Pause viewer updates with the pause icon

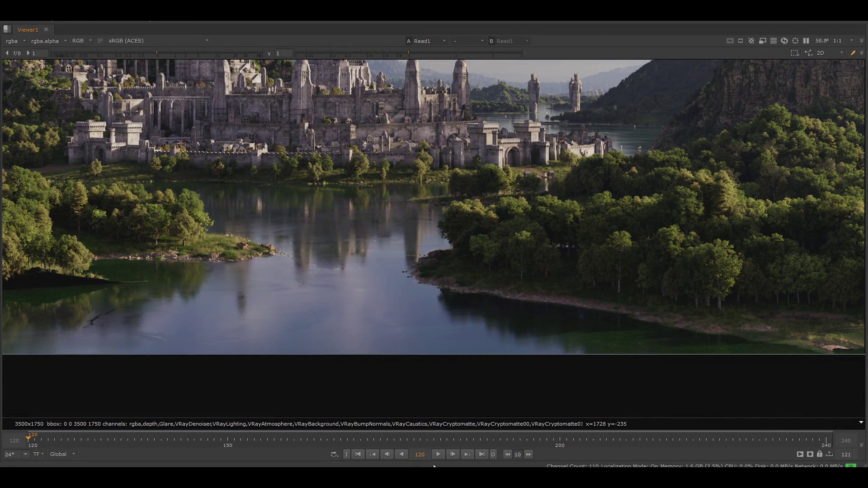(806, 41)
